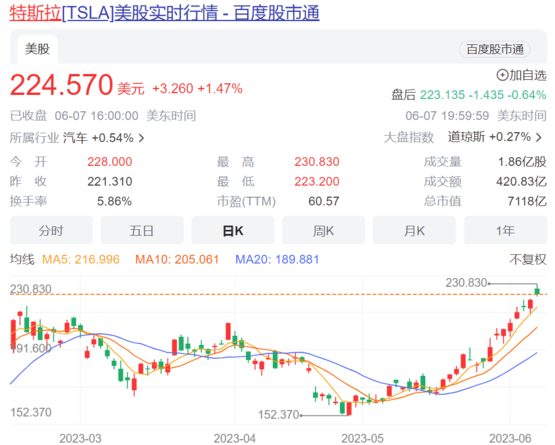Switch to the 五日 chart tab
This screenshot has height=445, width=555.
click(142, 230)
